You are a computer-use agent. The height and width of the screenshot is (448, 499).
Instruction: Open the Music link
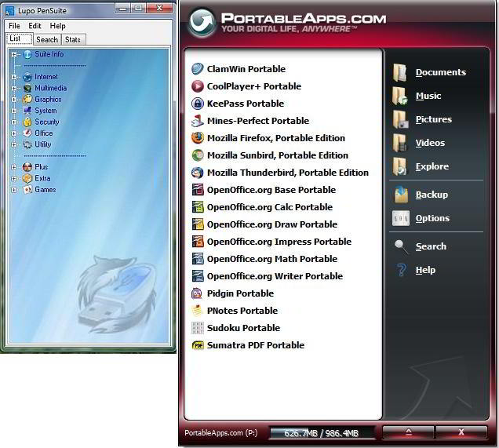(428, 96)
